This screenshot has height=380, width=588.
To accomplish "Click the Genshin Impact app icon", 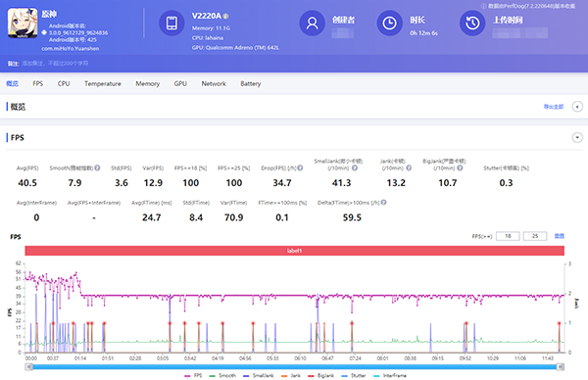I will (x=23, y=23).
